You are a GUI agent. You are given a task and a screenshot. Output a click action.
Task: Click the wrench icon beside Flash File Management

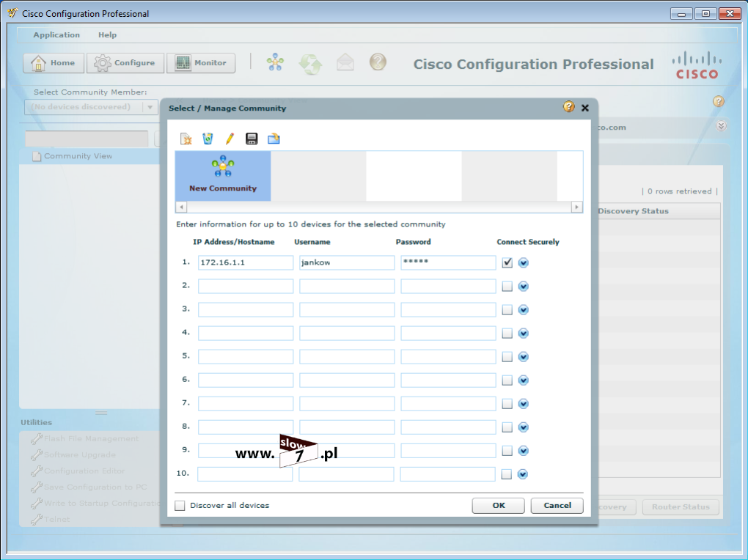click(x=36, y=438)
